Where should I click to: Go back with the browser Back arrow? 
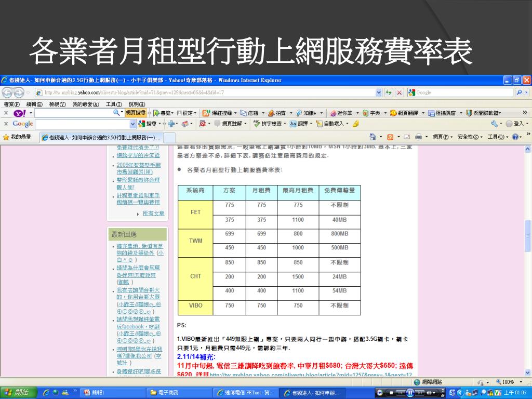tap(7, 92)
